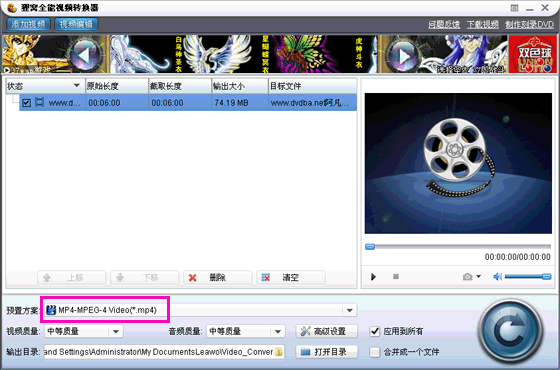The width and height of the screenshot is (560, 370).
Task: Mute with the speaker icon
Action: 498,276
